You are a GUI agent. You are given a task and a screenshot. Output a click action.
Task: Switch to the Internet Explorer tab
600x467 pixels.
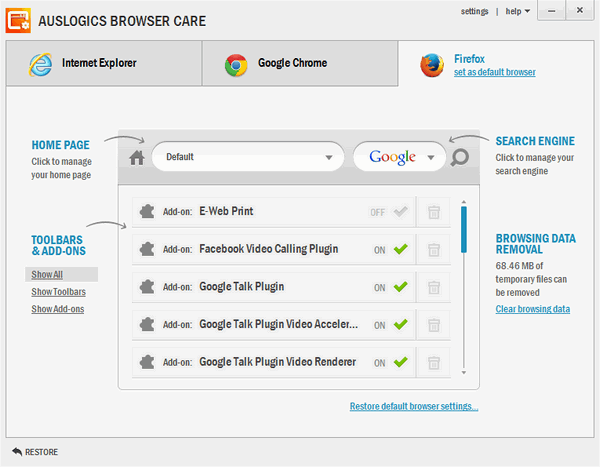pyautogui.click(x=104, y=64)
